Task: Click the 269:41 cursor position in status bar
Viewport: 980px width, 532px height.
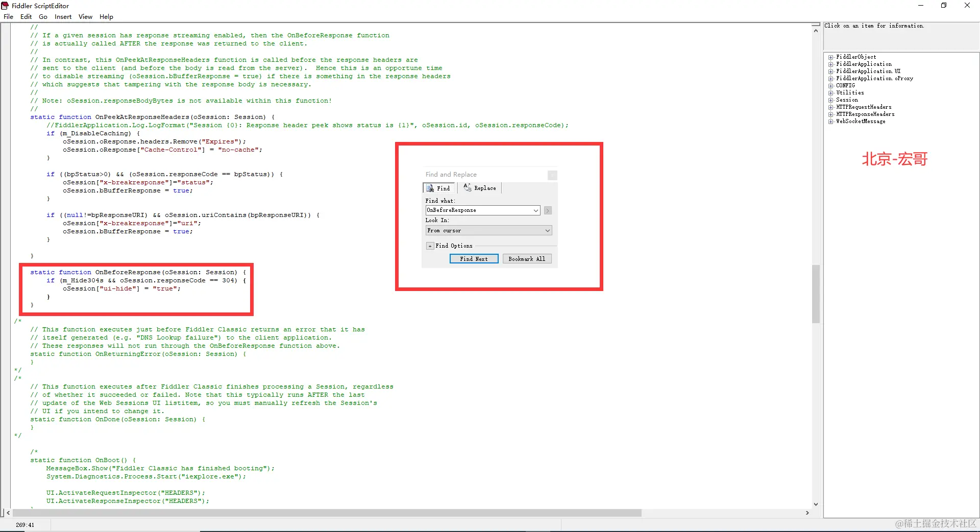Action: pyautogui.click(x=25, y=525)
